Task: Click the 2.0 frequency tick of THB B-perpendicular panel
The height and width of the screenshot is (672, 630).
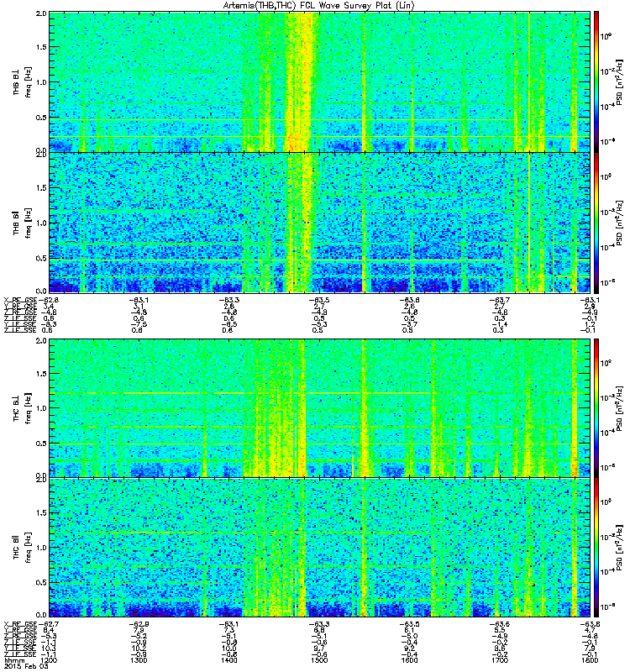Action: click(41, 13)
